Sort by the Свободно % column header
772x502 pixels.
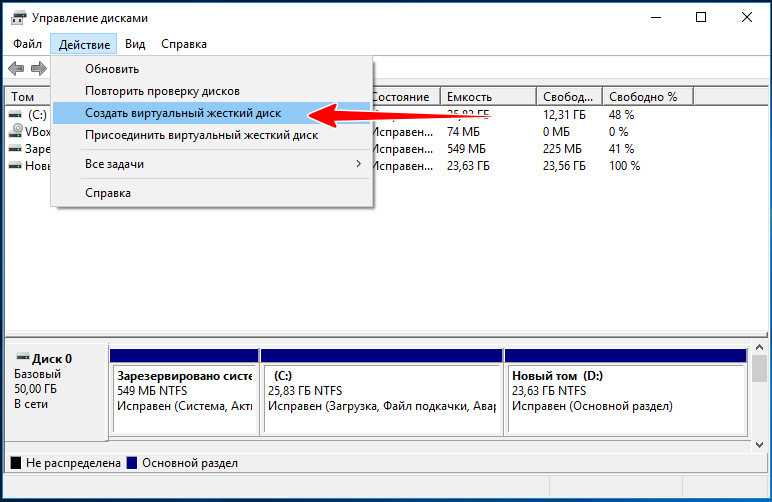click(x=648, y=97)
